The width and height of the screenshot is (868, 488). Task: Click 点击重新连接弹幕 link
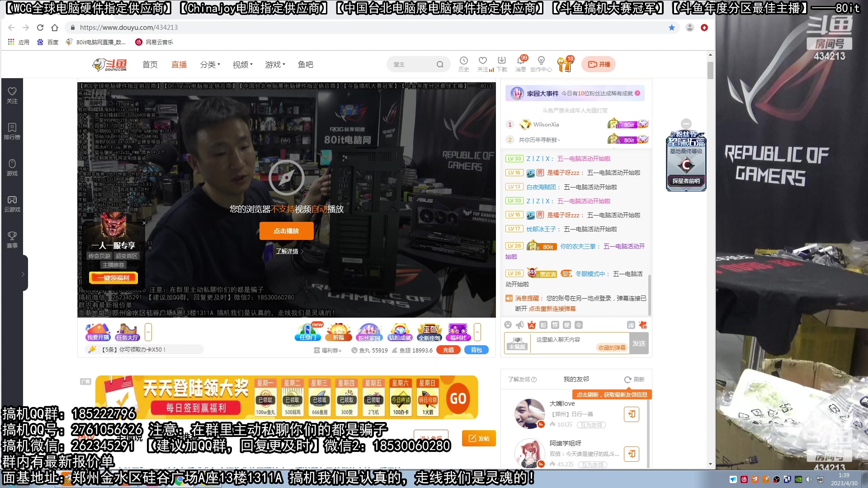pyautogui.click(x=552, y=309)
